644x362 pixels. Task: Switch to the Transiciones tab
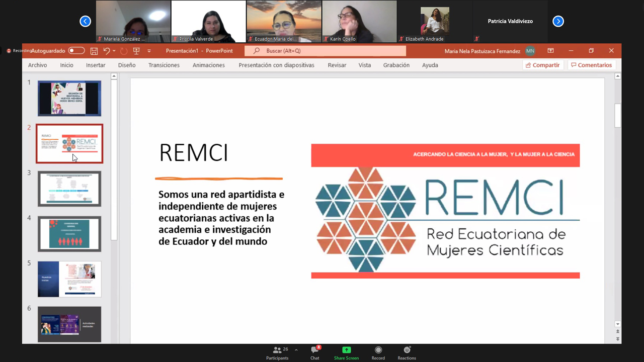click(x=164, y=65)
